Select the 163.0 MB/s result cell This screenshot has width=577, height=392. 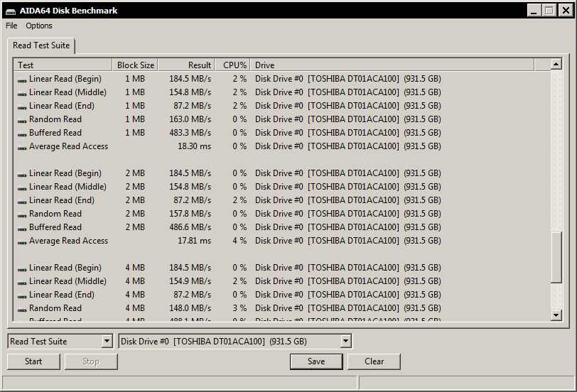190,119
